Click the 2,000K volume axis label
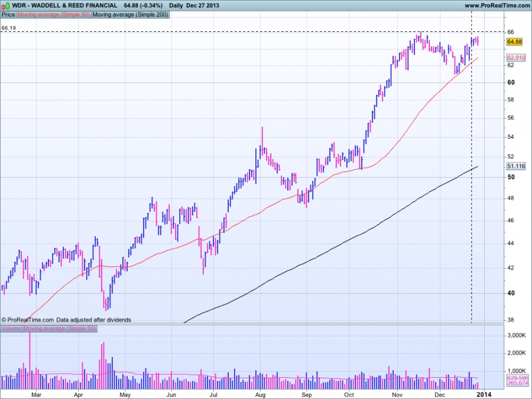Screen dimensions: 532x399 517,353
